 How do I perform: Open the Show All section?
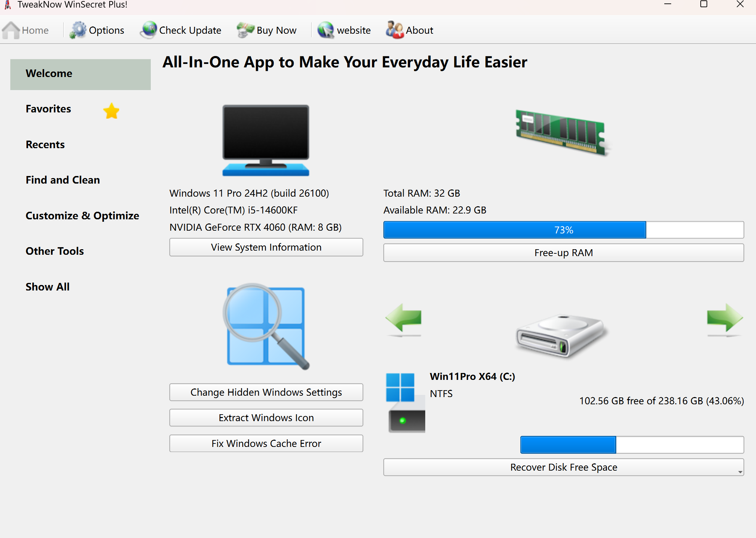48,287
